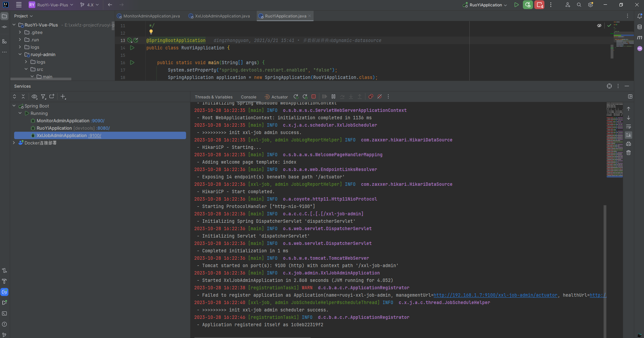Open the RuoYiApplication :8080/ link

(x=103, y=128)
